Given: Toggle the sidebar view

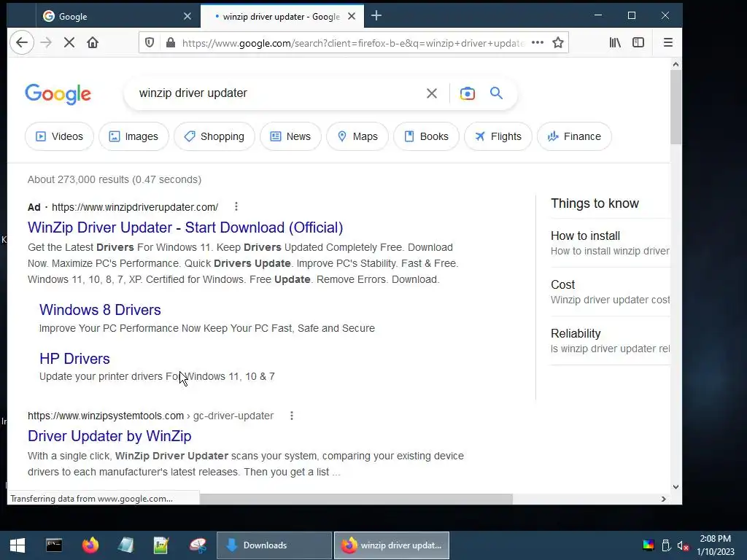Looking at the screenshot, I should click(638, 42).
